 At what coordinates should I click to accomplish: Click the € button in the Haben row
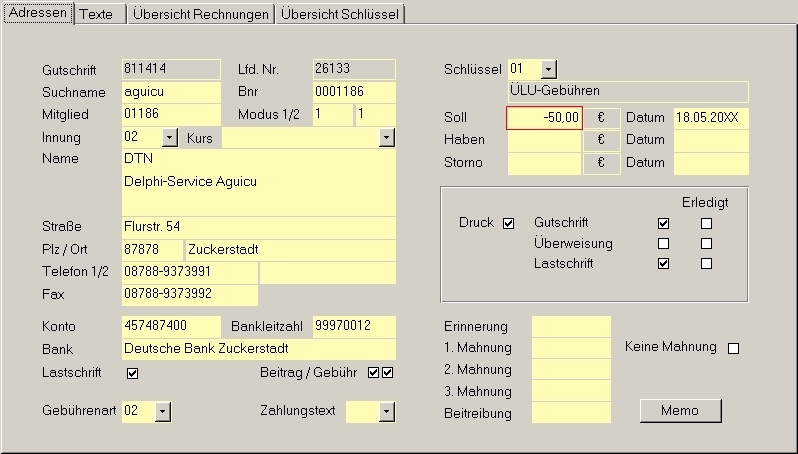(x=601, y=141)
